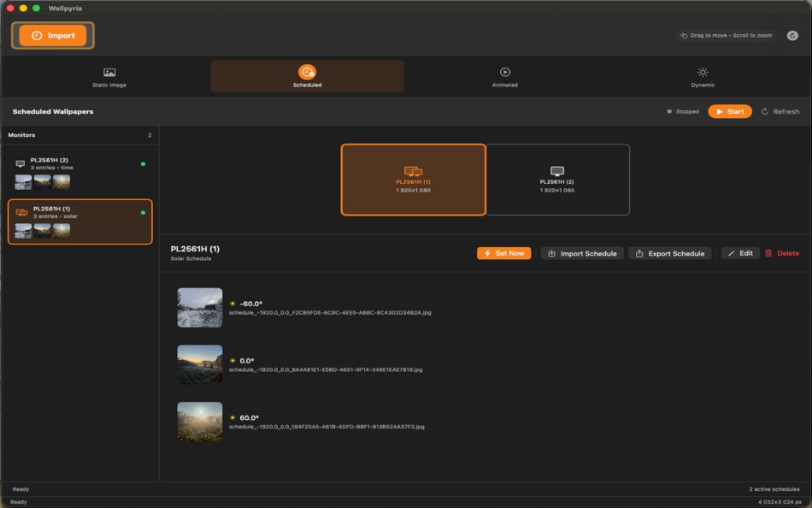Click the Stopped status indicator

(681, 110)
